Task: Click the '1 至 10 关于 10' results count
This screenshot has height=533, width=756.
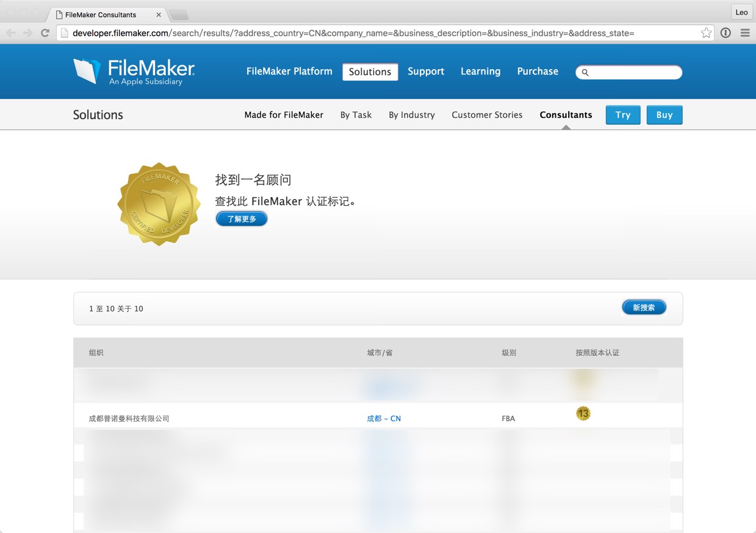Action: 116,308
